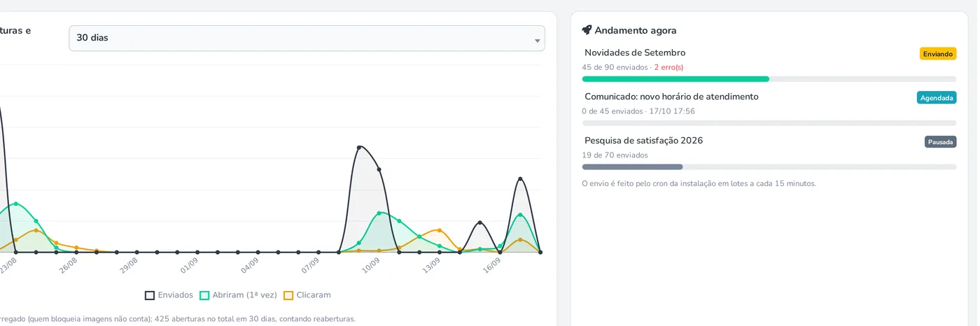Open Pesquisa de satisfação 2026 campaign
Viewport: 980px width, 326px height.
point(643,141)
